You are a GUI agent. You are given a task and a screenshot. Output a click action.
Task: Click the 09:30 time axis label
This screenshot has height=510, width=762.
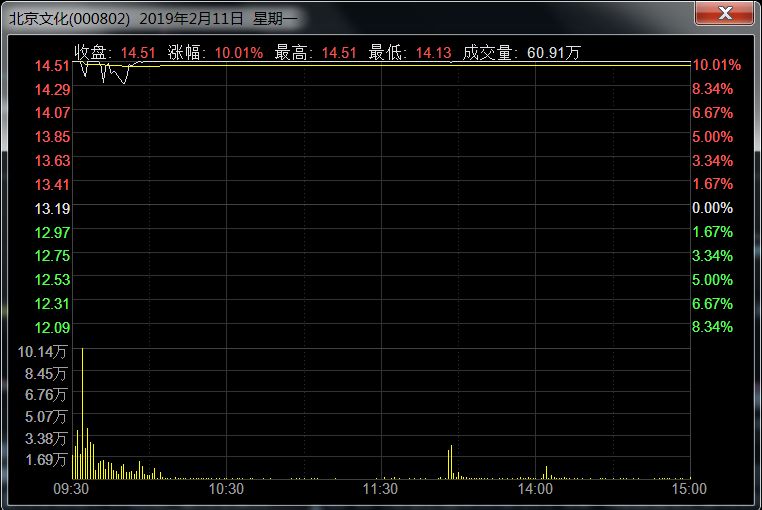coord(71,490)
